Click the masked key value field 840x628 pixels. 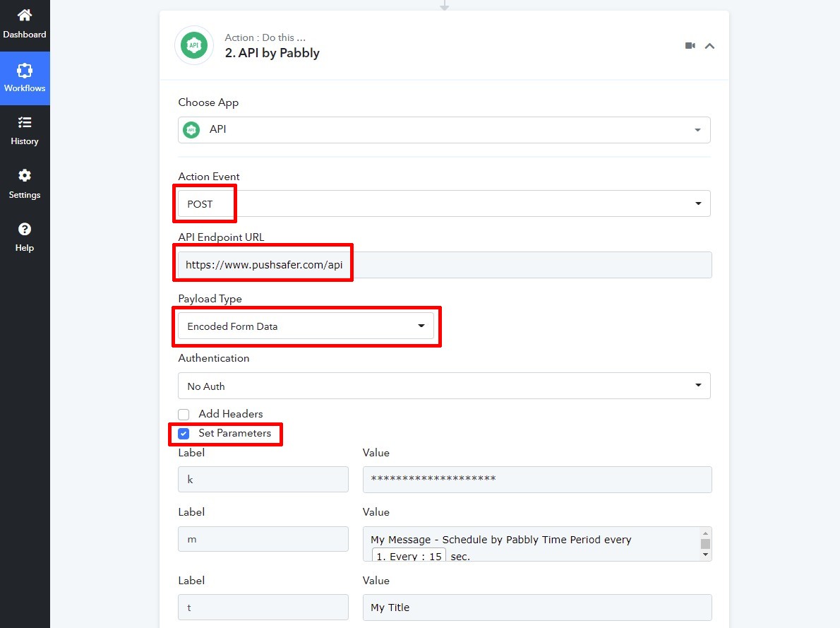point(537,480)
